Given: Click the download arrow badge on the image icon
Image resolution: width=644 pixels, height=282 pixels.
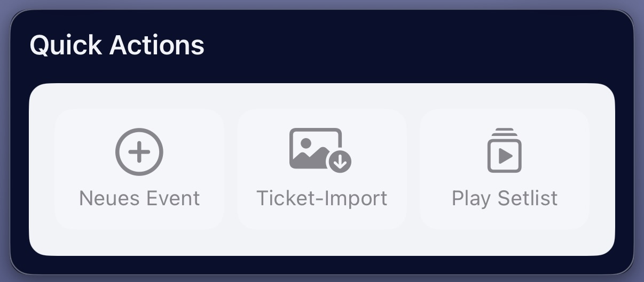Looking at the screenshot, I should click(340, 160).
